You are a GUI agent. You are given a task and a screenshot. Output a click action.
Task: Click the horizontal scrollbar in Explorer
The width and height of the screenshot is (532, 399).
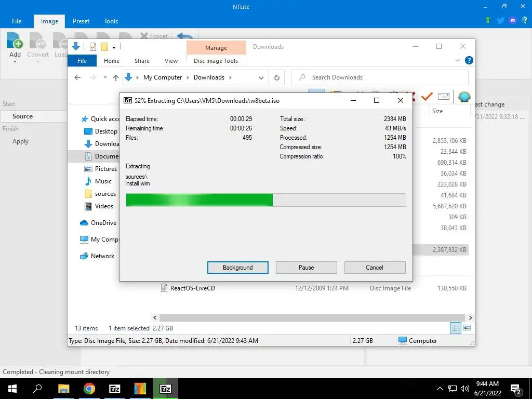click(312, 317)
